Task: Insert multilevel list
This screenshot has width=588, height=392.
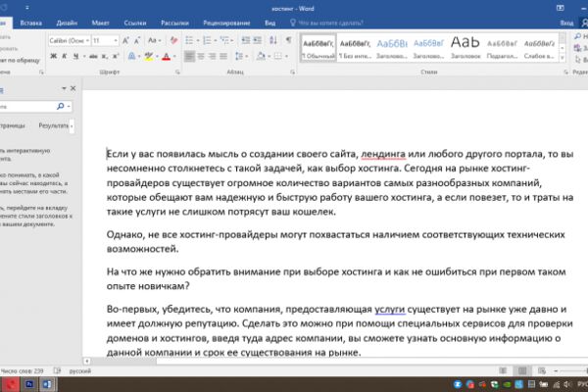Action: point(224,40)
